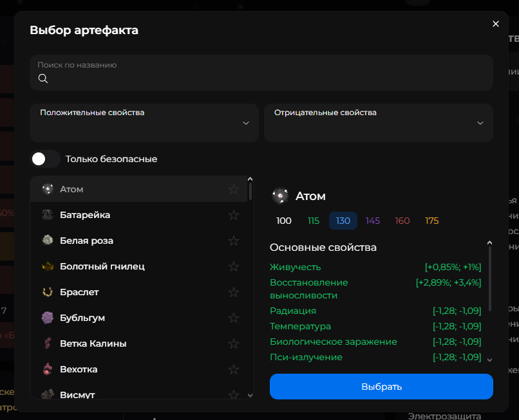Star the Белая роза artifact
This screenshot has height=420, width=519.
[x=234, y=241]
